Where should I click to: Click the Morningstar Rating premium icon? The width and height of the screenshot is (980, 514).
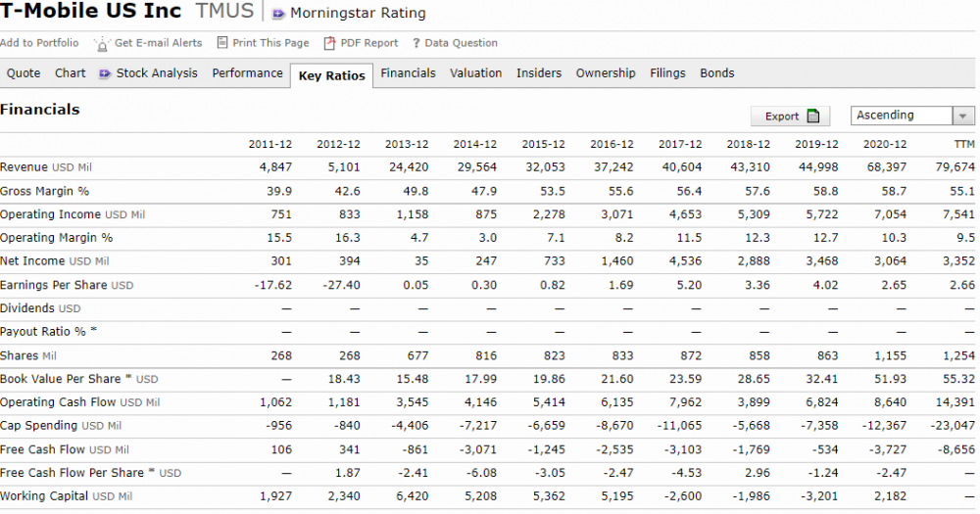(279, 14)
